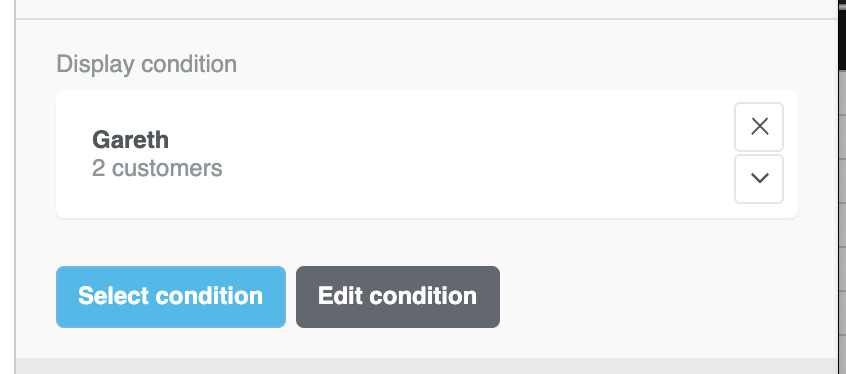Viewport: 846px width, 374px height.
Task: Show details of the Gareth segment using chevron
Action: (x=759, y=179)
